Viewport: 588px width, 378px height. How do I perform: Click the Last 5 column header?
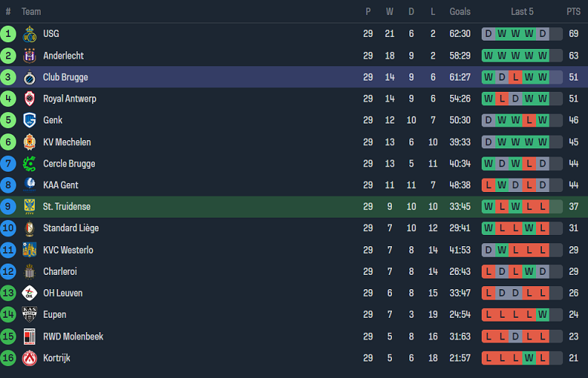522,11
